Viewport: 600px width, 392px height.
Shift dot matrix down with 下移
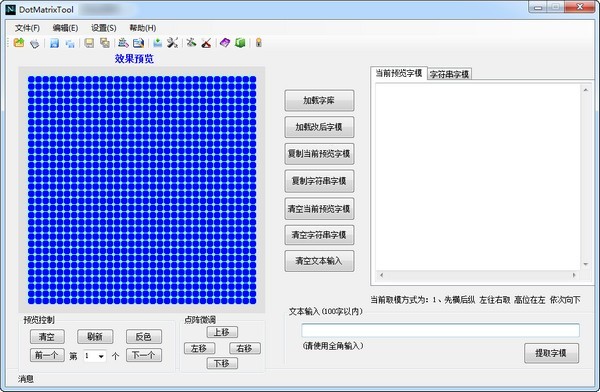[222, 363]
